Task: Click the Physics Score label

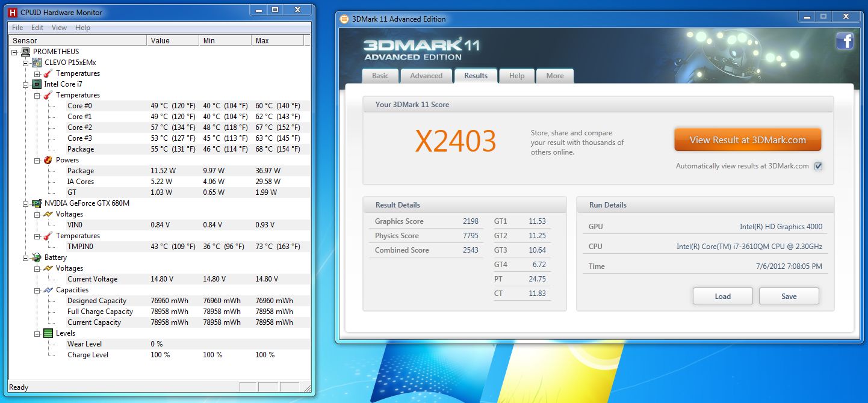Action: 397,236
